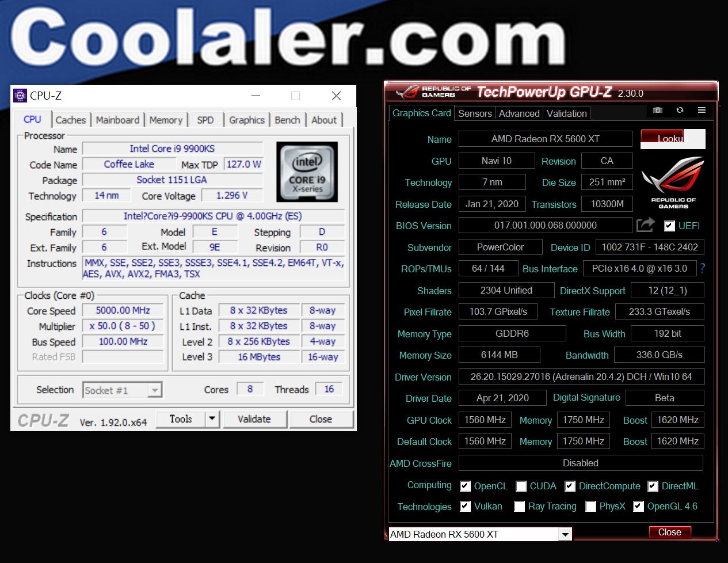728x563 pixels.
Task: Toggle the Vulkan checkbox
Action: click(465, 507)
